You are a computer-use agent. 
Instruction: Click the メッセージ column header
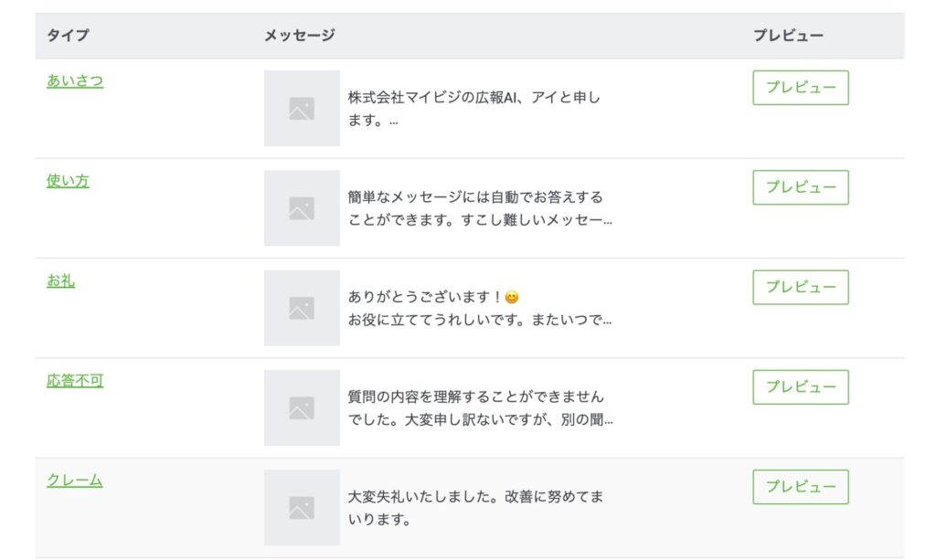pyautogui.click(x=300, y=36)
